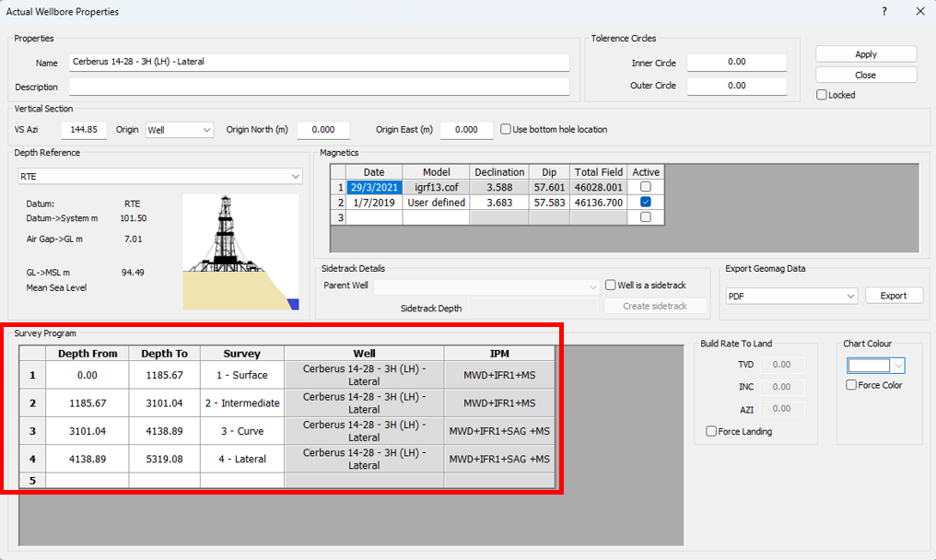Click the wellbore Name text field
Viewport: 936px width, 560px height.
click(319, 63)
